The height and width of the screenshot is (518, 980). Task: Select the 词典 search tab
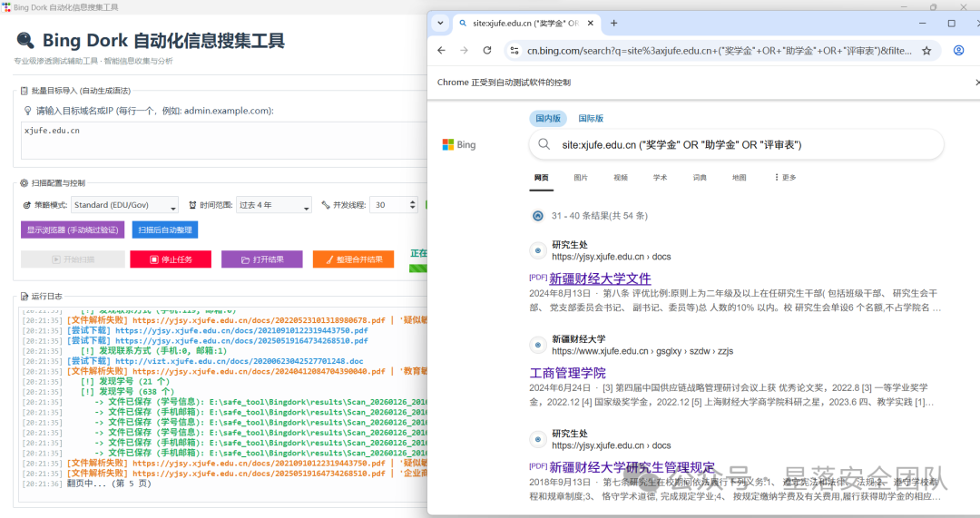point(700,178)
